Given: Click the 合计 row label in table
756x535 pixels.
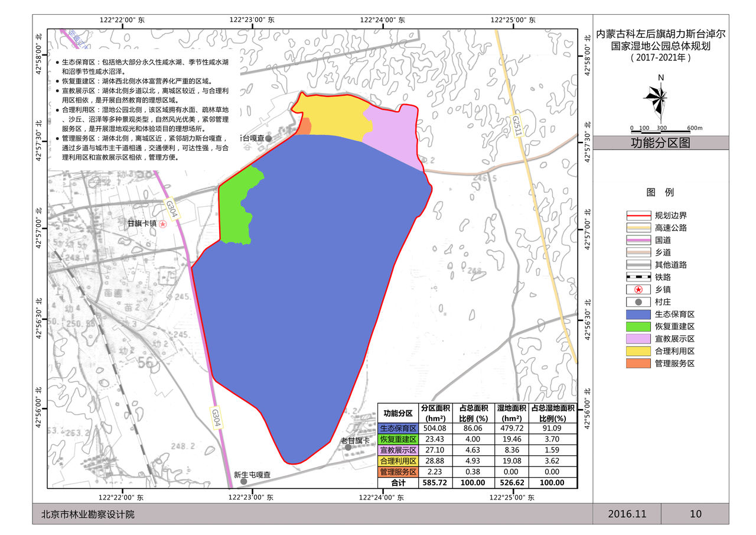Looking at the screenshot, I should coord(398,483).
